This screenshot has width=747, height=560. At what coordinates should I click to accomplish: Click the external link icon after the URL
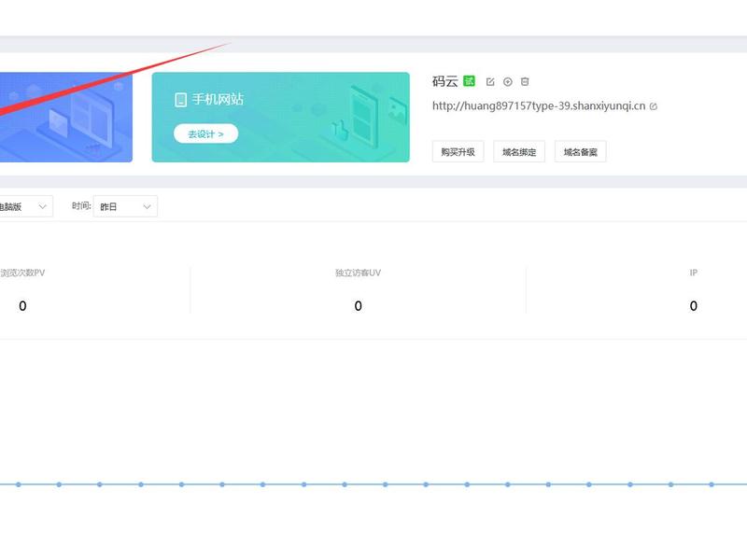click(653, 106)
